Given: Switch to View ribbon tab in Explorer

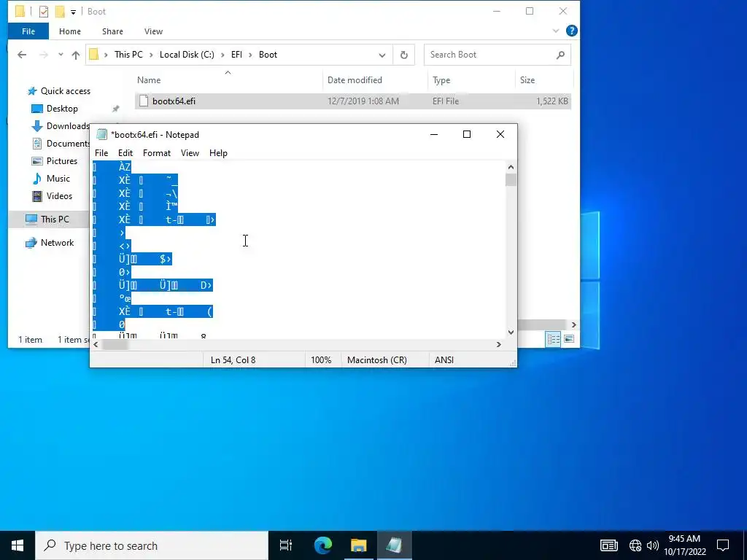Looking at the screenshot, I should point(153,31).
